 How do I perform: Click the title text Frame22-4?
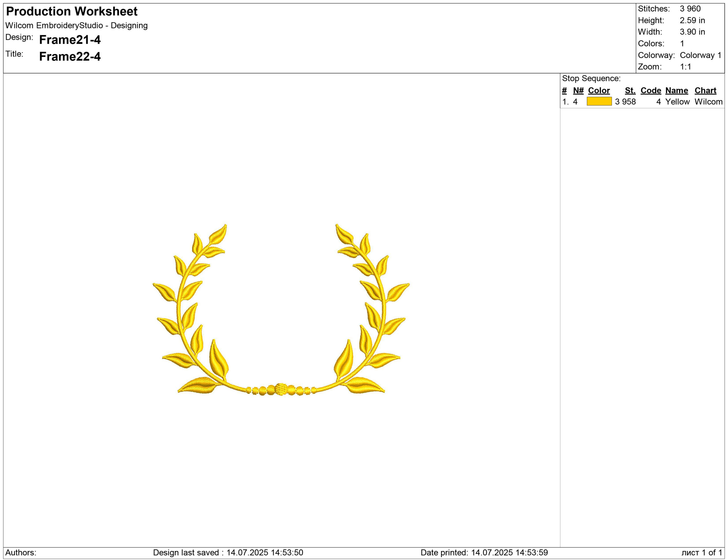(x=70, y=57)
